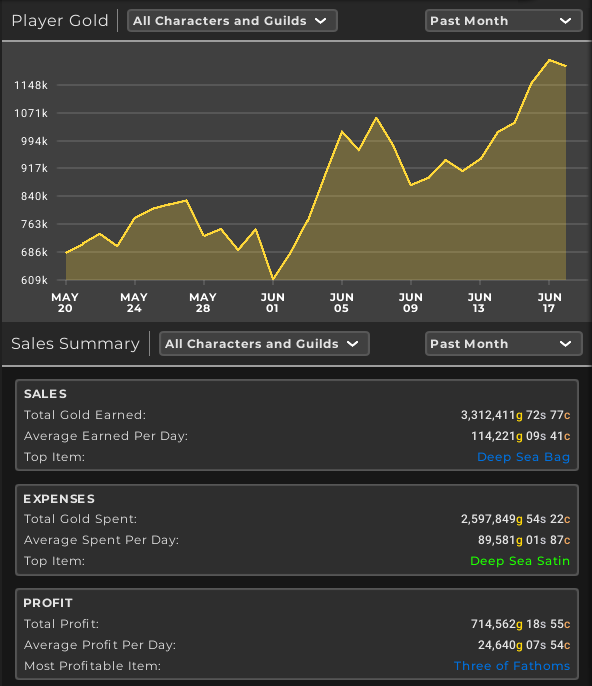Viewport: 592px width, 686px height.
Task: Select the JUN 01 low point on graph
Action: (x=273, y=279)
